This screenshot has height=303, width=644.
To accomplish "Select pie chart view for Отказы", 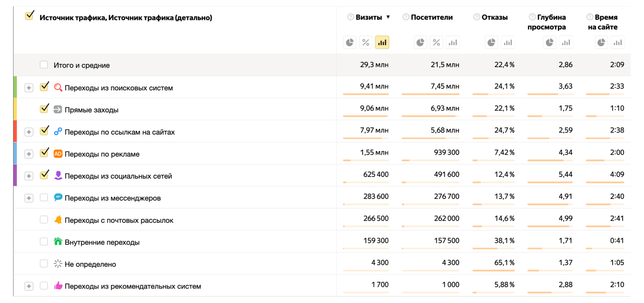I will pyautogui.click(x=492, y=43).
